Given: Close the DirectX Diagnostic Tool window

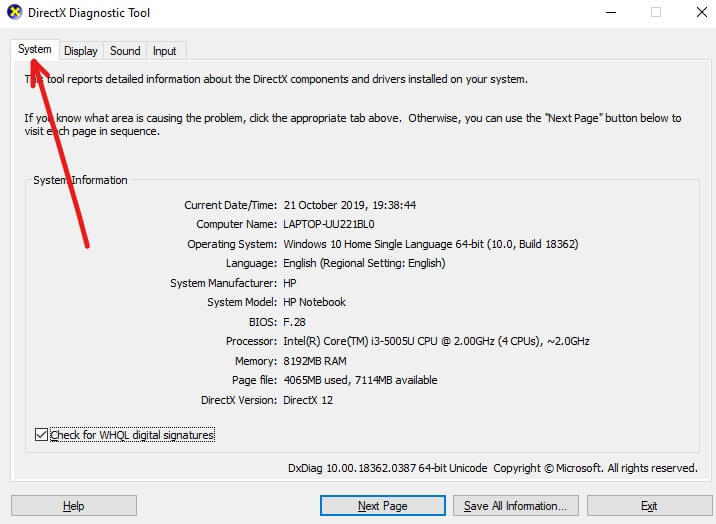Looking at the screenshot, I should pos(702,12).
